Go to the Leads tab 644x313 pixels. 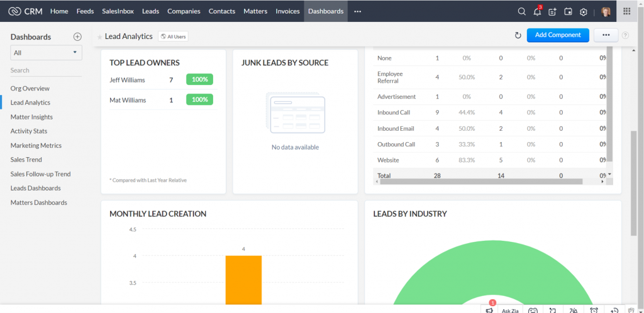point(150,11)
